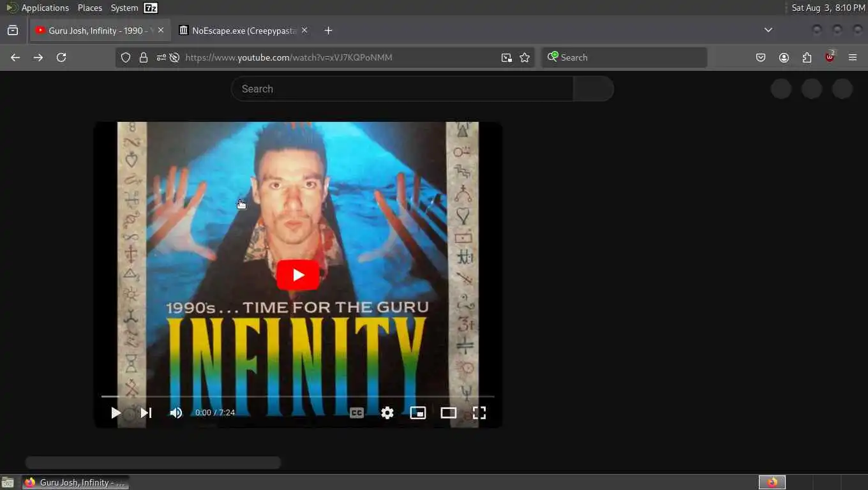Expand the list all tabs dropdown
The height and width of the screenshot is (490, 868).
pyautogui.click(x=768, y=30)
